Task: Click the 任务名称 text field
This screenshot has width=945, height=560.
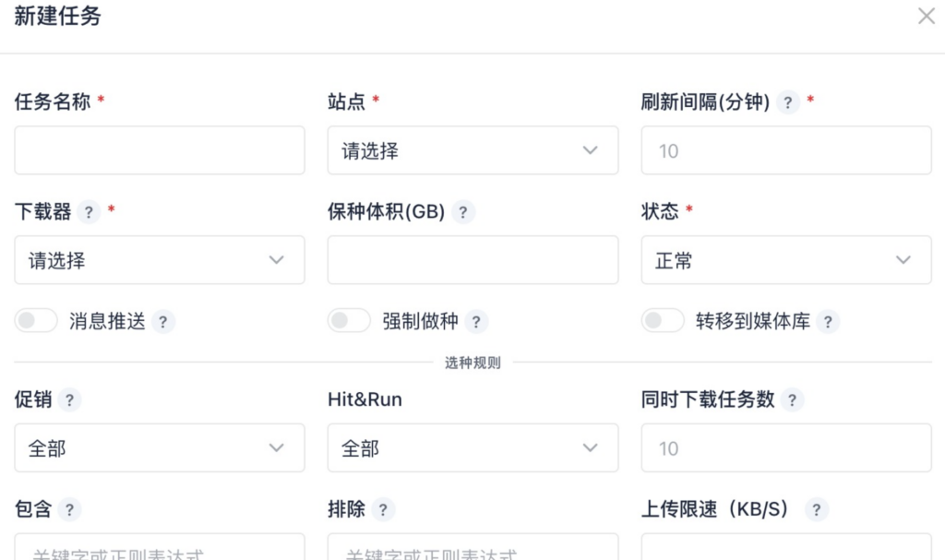Action: point(160,150)
